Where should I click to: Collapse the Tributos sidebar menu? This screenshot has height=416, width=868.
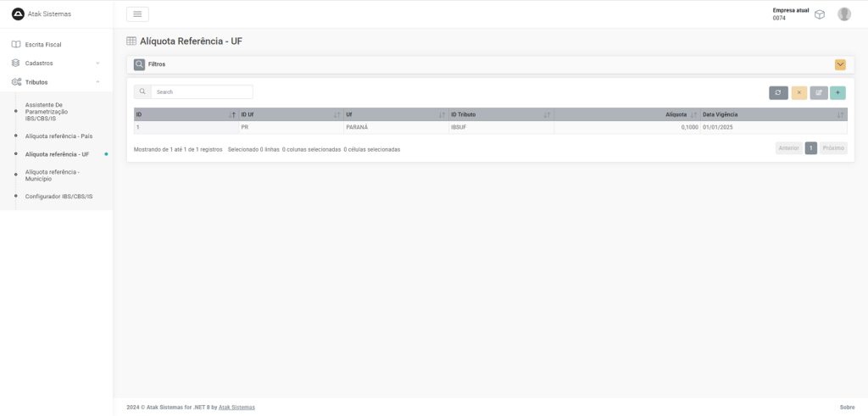point(56,82)
